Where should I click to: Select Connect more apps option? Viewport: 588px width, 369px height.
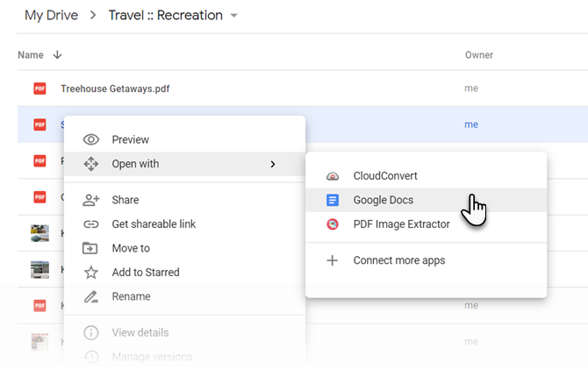pyautogui.click(x=398, y=260)
